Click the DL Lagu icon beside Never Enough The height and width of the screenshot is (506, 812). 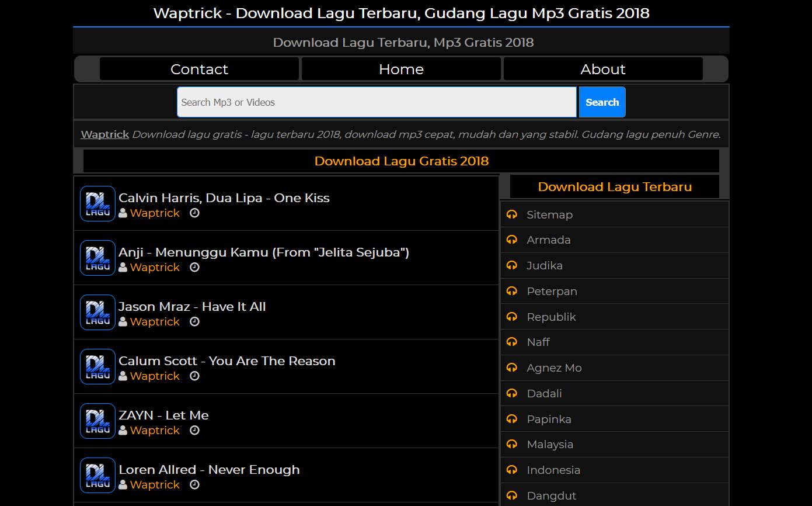(97, 476)
